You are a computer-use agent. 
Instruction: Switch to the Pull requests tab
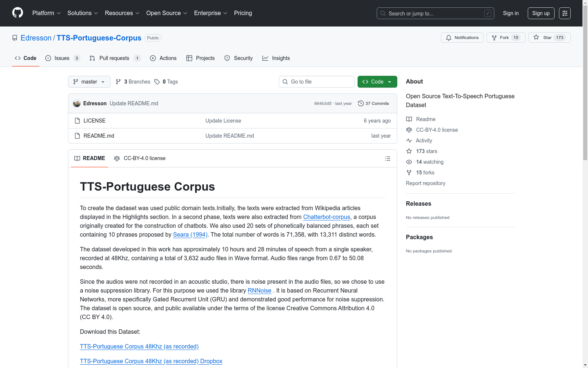point(115,58)
